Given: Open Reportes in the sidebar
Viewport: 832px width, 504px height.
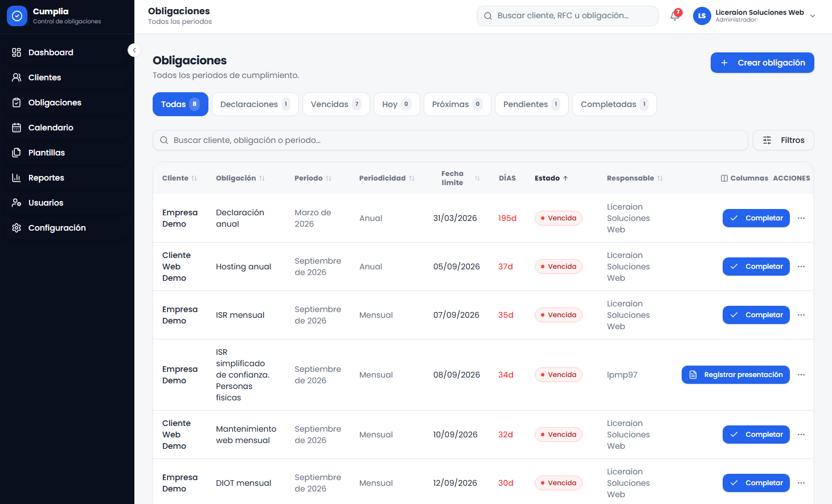Looking at the screenshot, I should pos(67,178).
